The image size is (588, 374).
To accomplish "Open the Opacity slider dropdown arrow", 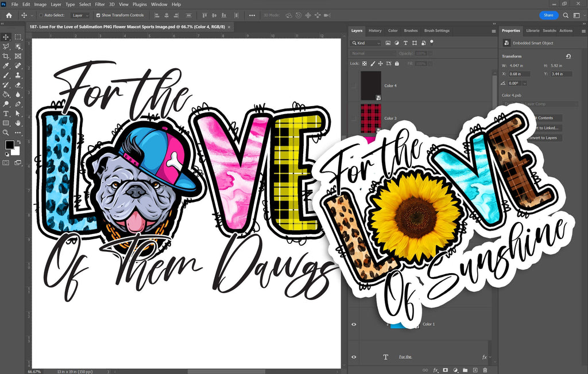I will coord(430,53).
